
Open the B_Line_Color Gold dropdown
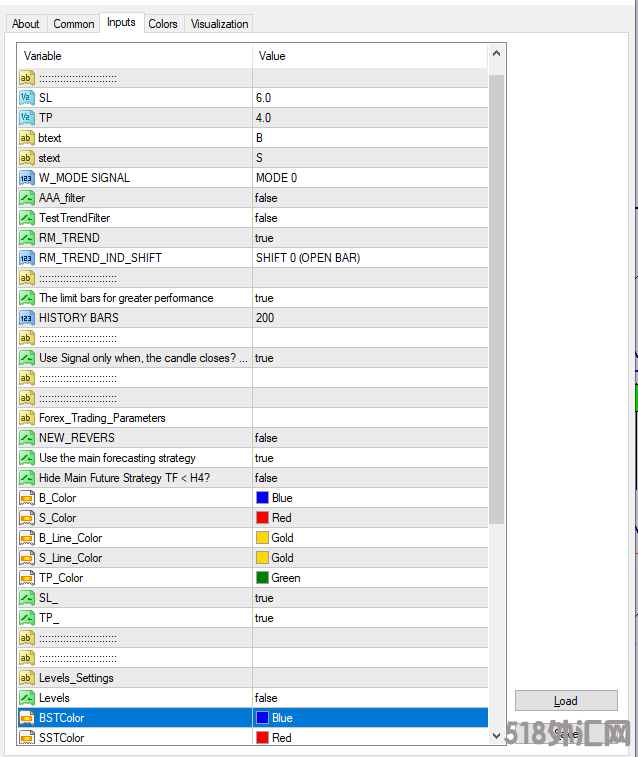370,538
